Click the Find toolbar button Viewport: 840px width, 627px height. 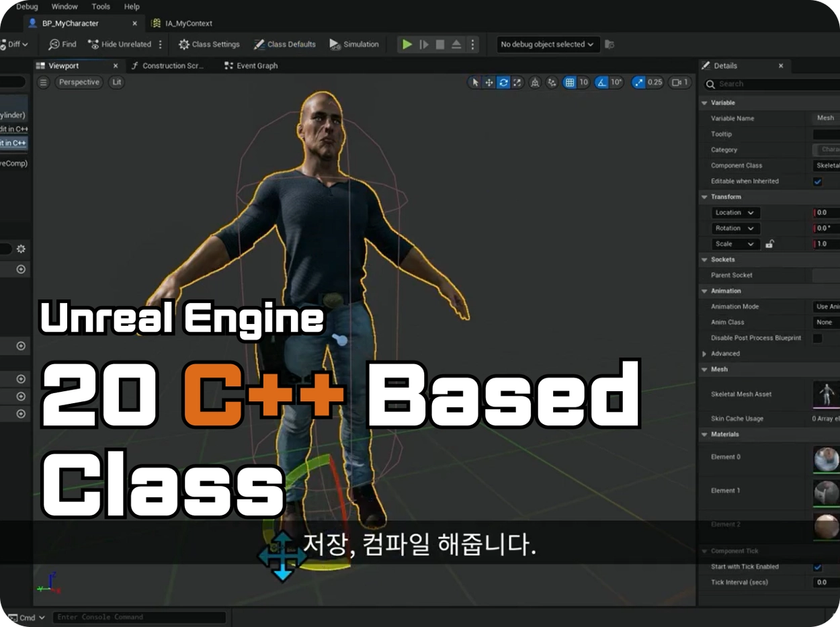point(62,44)
